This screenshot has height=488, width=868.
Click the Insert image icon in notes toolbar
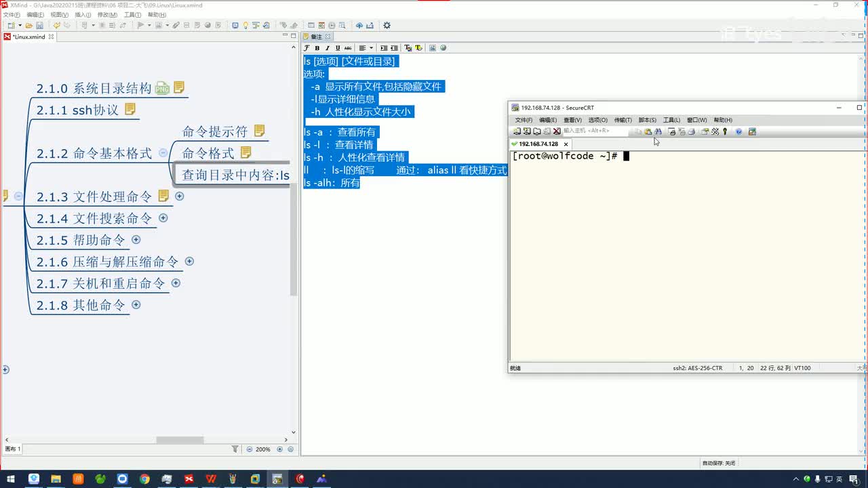(x=433, y=48)
